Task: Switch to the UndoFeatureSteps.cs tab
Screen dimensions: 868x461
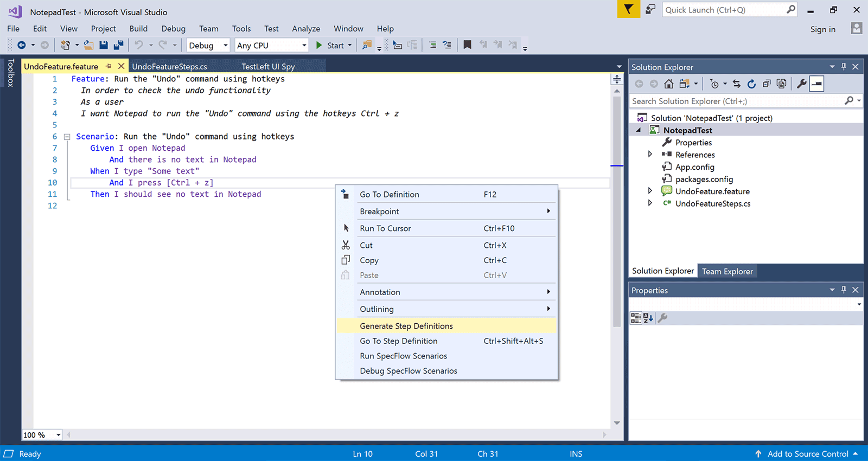Action: [170, 67]
